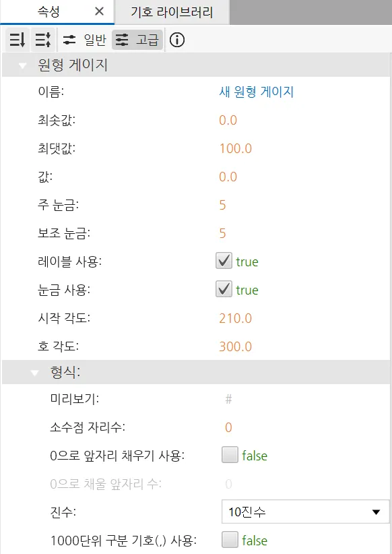Edit the 호 각도 value 300.0
This screenshot has height=554, width=392.
(x=236, y=346)
